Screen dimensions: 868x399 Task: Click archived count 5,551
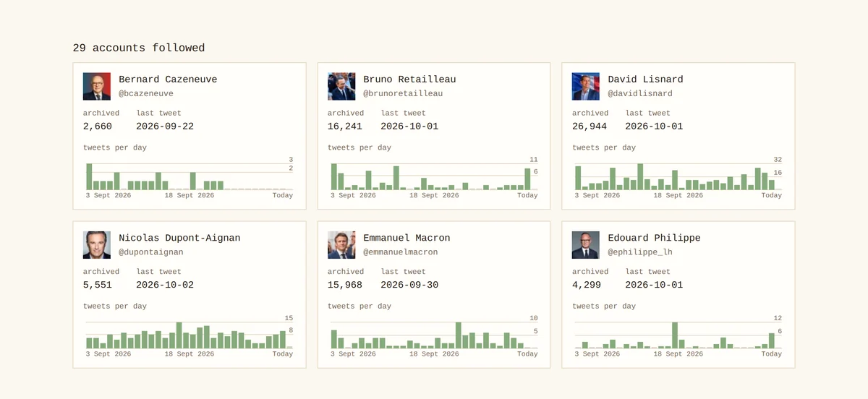[98, 286]
